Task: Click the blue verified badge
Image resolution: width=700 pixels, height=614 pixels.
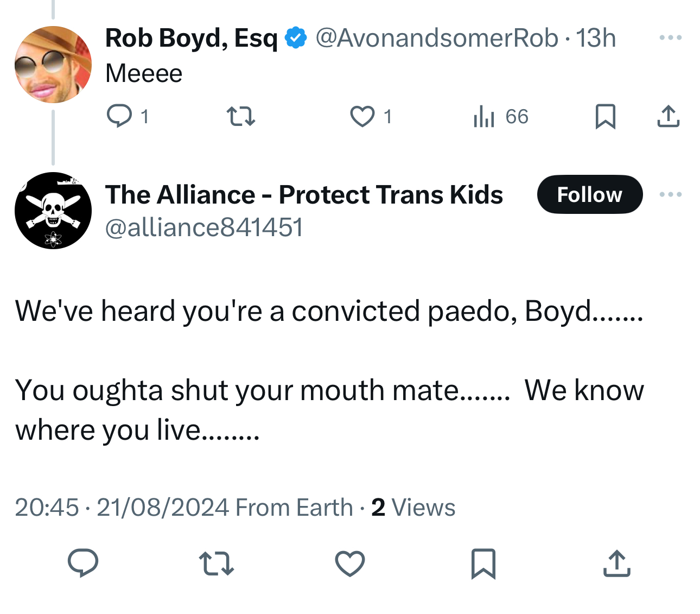Action: (x=296, y=38)
